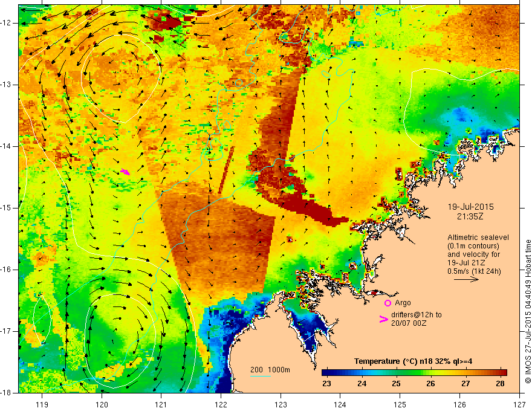The width and height of the screenshot is (532, 411).
Task: Click the "Altimetric sealevel" caption line
Action: [x=478, y=238]
